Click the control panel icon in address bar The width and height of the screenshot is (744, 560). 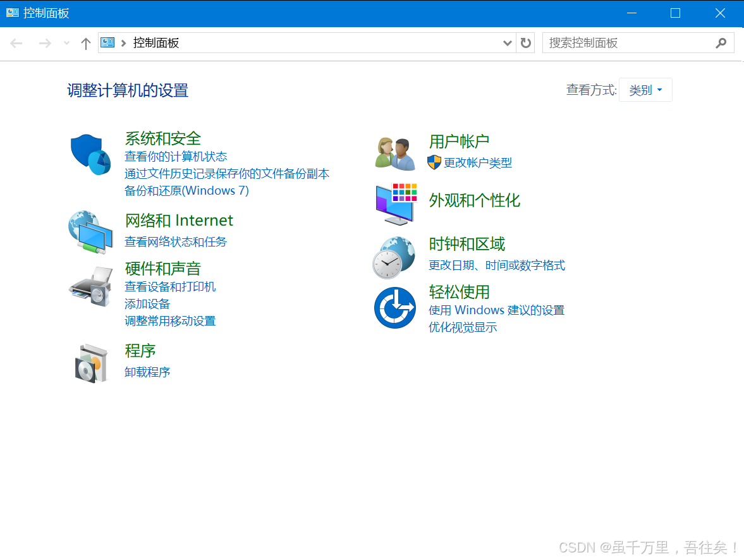coord(107,43)
